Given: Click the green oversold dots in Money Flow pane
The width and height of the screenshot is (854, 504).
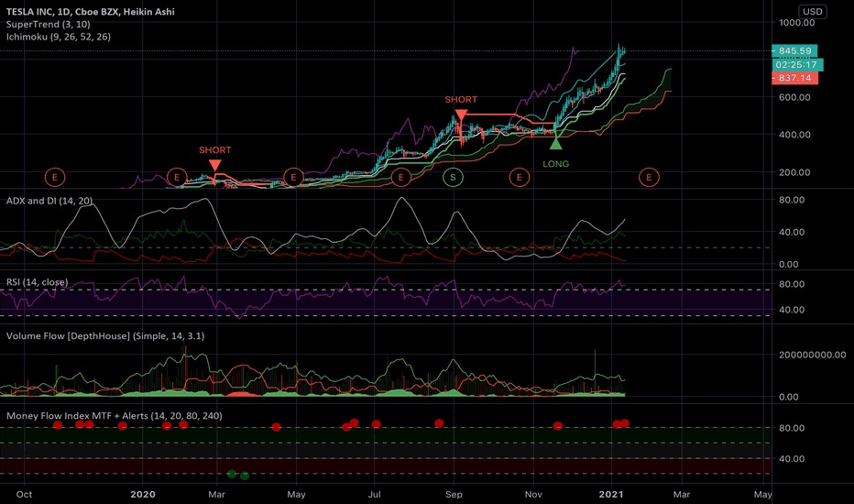Looking at the screenshot, I should pos(238,475).
